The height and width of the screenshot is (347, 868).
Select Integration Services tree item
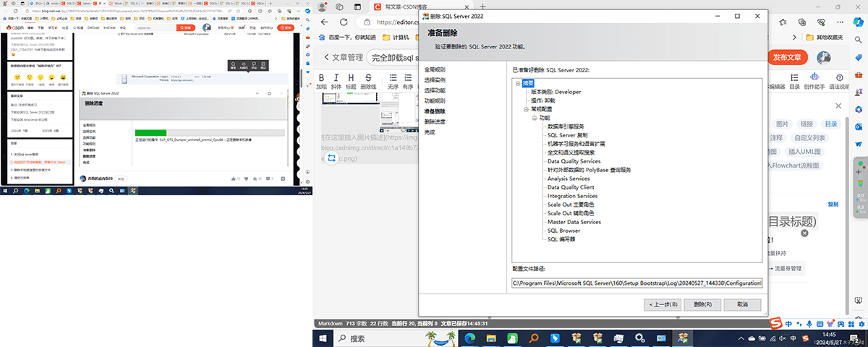click(572, 196)
